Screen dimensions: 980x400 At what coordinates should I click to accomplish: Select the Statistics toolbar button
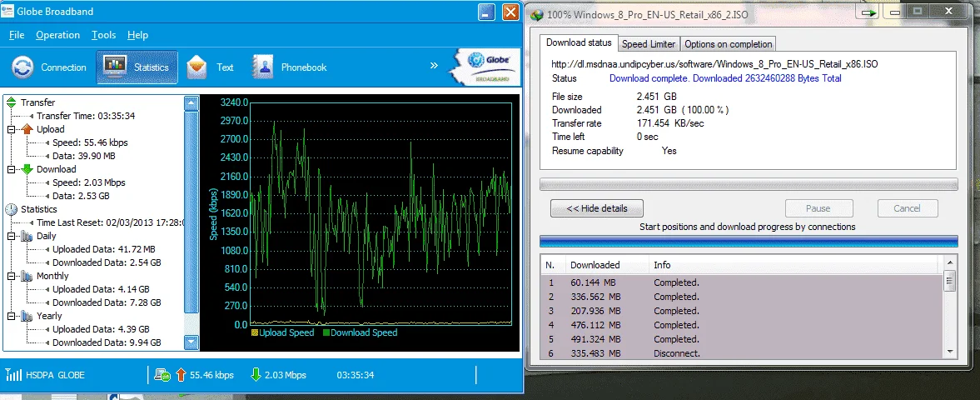click(137, 67)
